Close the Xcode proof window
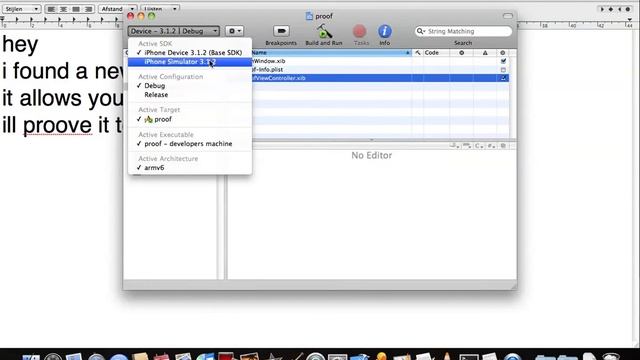Image resolution: width=640 pixels, height=360 pixels. tap(130, 16)
